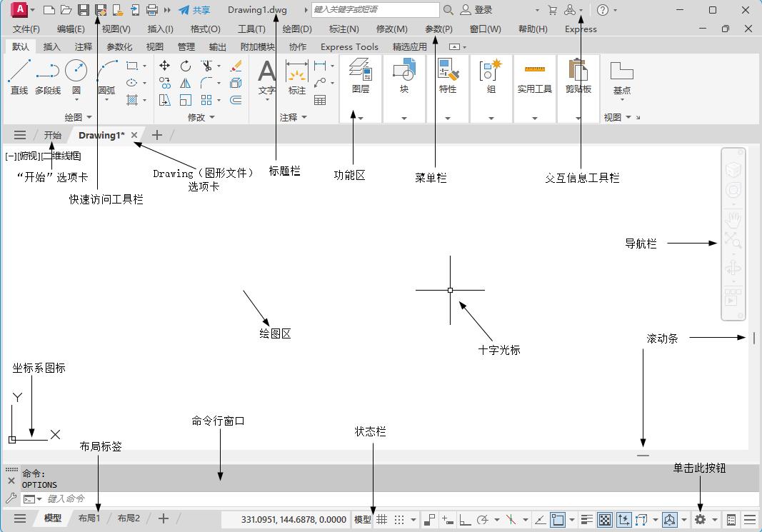762x532 pixels.
Task: Click the Move tool in 修改 panel
Action: pyautogui.click(x=165, y=66)
